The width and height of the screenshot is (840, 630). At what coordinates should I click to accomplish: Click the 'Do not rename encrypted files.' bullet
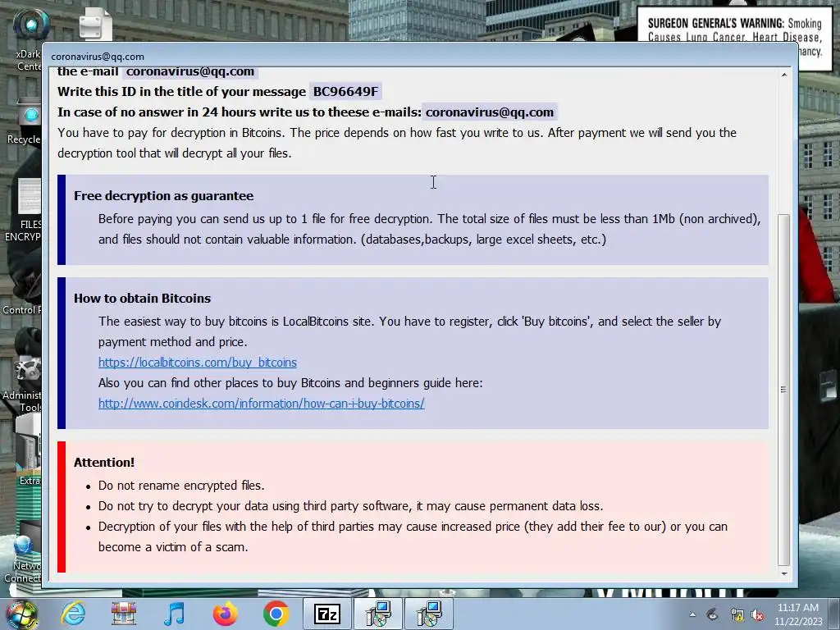[181, 486]
